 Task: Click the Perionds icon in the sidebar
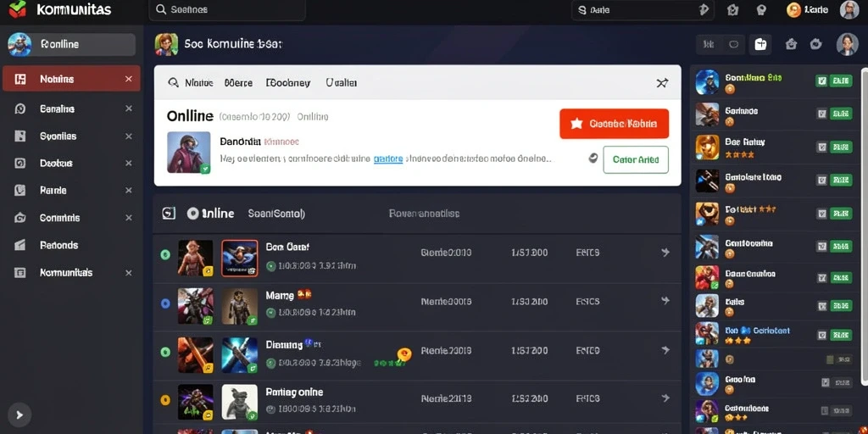pyautogui.click(x=20, y=245)
